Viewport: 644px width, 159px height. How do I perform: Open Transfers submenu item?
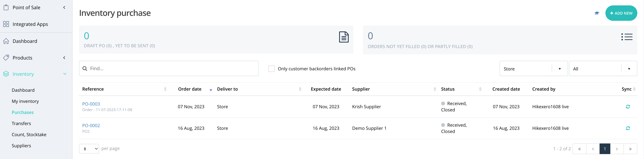pos(21,123)
